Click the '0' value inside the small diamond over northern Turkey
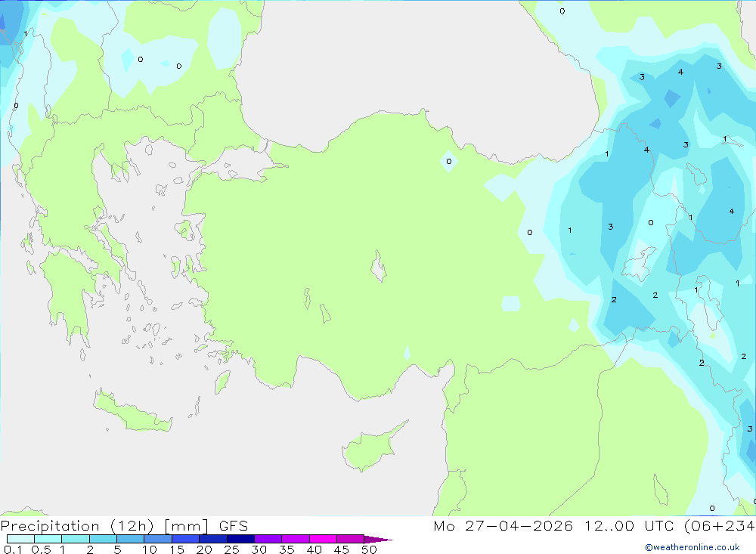This screenshot has width=756, height=554. pyautogui.click(x=449, y=162)
